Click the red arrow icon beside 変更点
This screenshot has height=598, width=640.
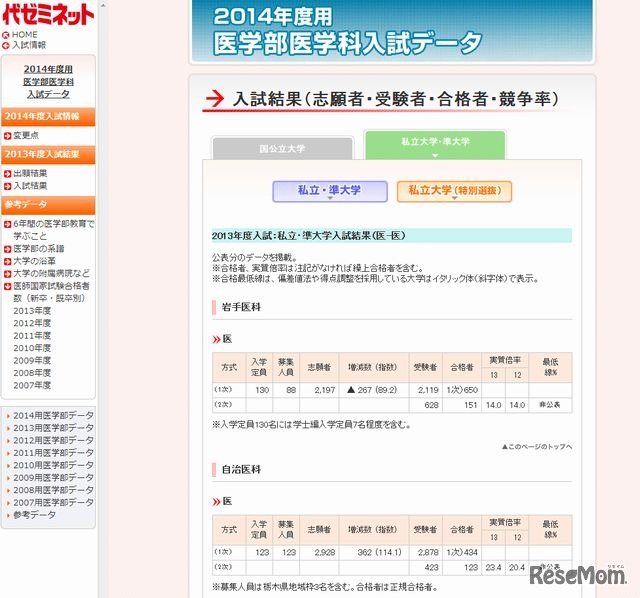pos(7,135)
